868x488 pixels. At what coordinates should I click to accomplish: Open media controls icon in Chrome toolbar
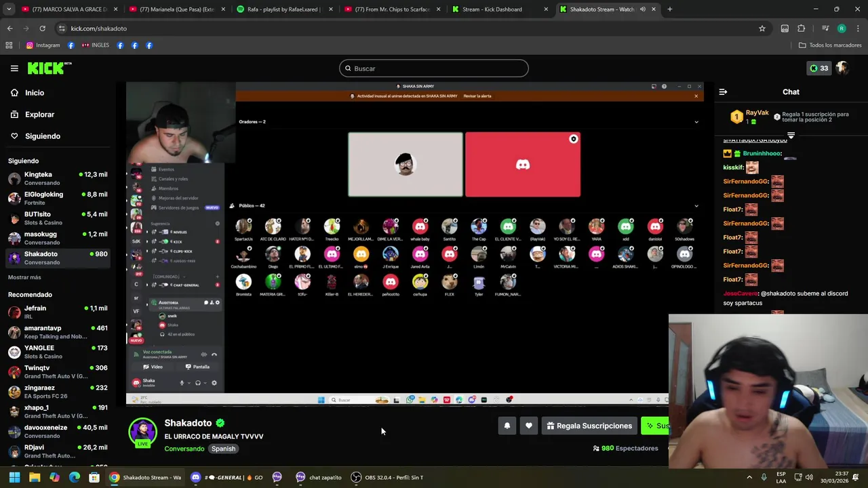[x=825, y=28]
